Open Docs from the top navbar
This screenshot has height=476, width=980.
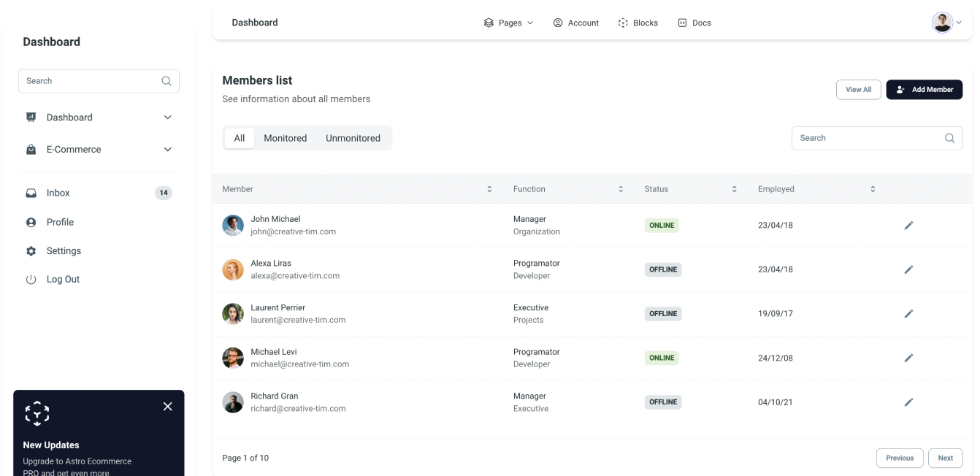[694, 23]
